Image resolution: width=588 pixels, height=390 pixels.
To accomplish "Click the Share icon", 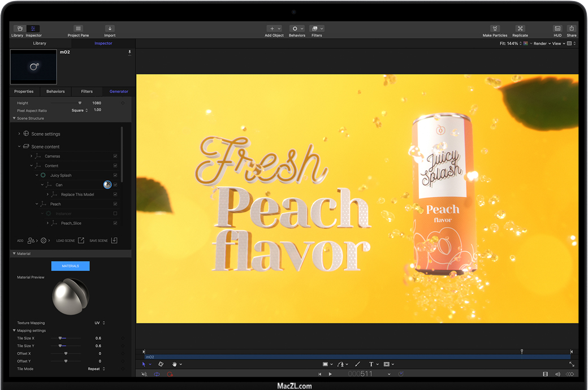I will click(x=572, y=29).
